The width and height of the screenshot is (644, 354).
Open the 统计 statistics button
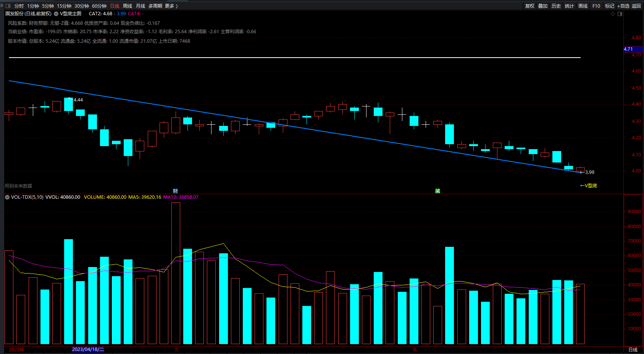[x=569, y=6]
